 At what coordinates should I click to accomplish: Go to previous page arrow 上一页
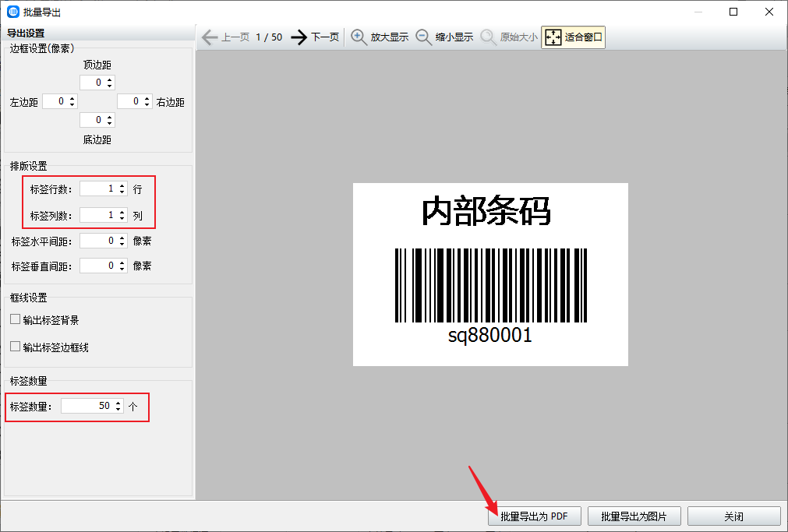[x=224, y=37]
